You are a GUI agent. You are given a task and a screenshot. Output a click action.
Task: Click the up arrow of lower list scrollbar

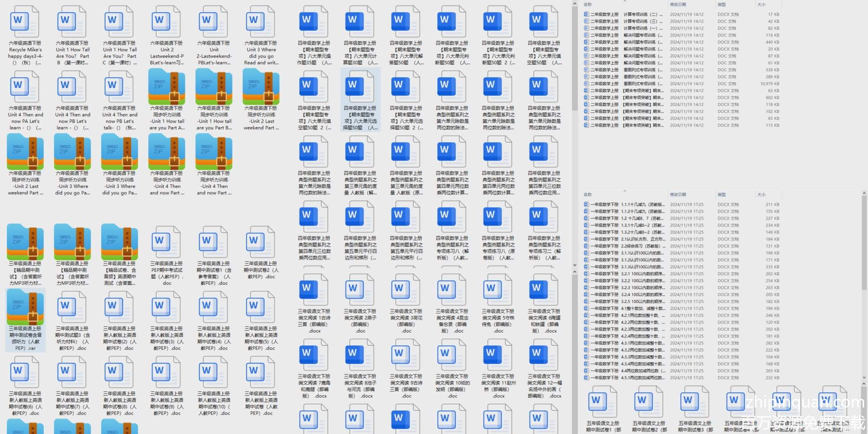tap(864, 193)
